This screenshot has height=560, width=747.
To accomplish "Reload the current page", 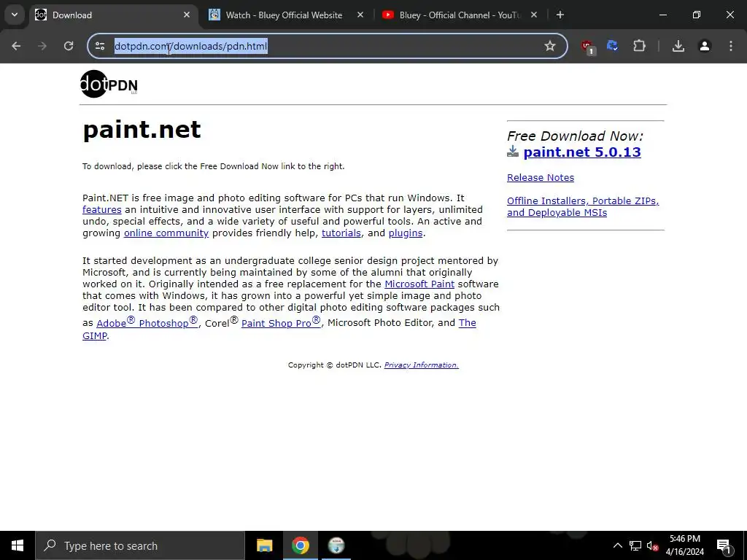I will [x=69, y=46].
